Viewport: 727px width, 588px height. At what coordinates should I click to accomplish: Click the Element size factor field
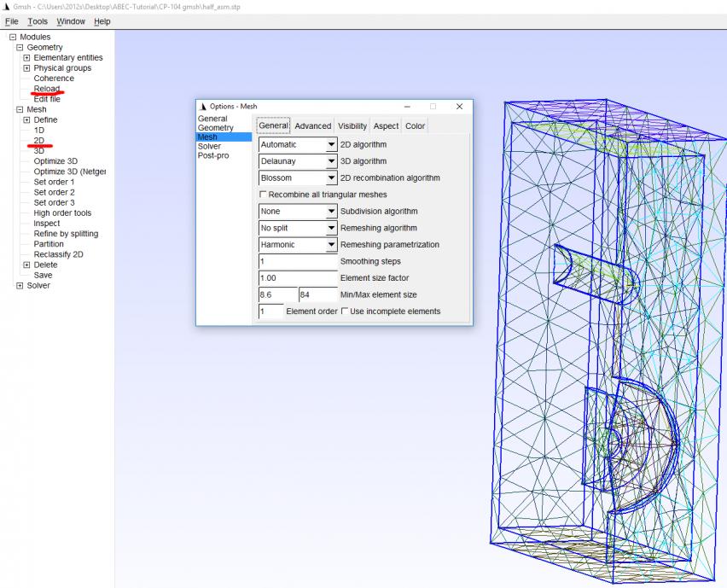(x=298, y=278)
